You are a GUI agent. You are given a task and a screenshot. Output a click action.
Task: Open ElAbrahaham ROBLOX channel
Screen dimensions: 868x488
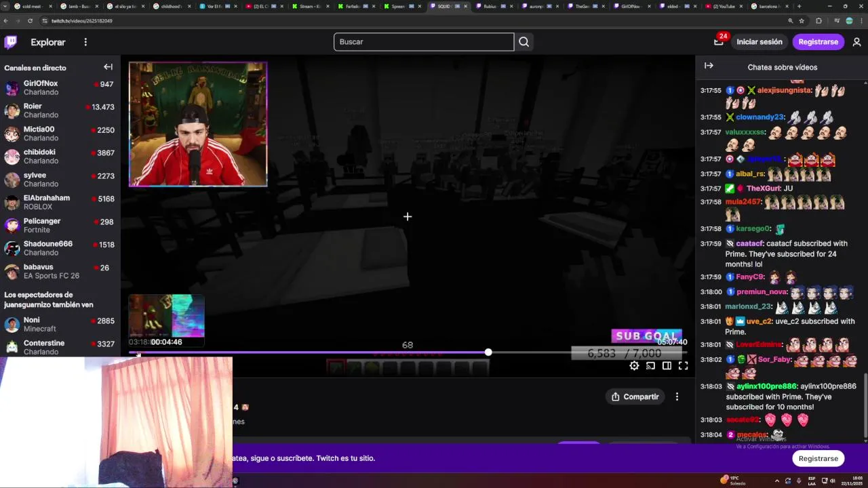click(60, 202)
